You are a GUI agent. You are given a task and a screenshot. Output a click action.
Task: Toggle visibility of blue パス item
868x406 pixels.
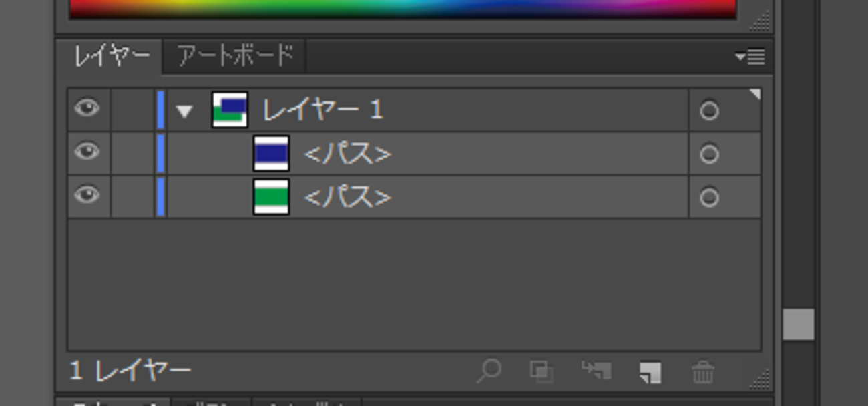tap(87, 152)
